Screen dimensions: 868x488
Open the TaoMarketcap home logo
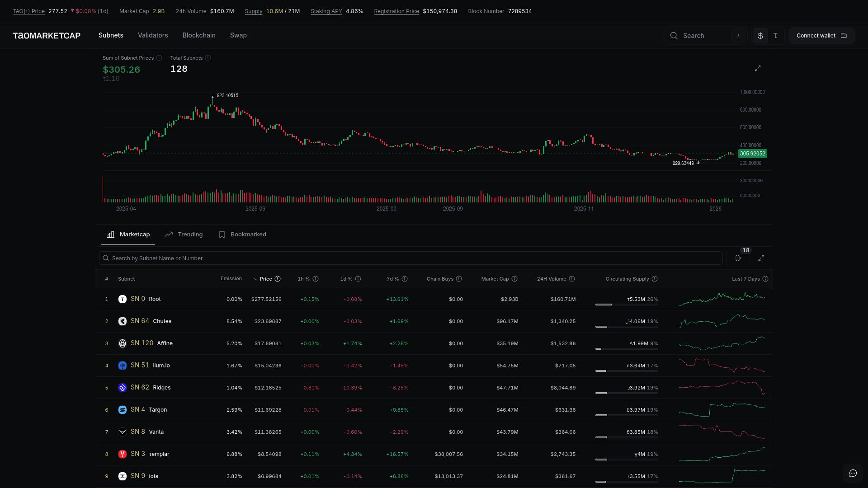(47, 36)
